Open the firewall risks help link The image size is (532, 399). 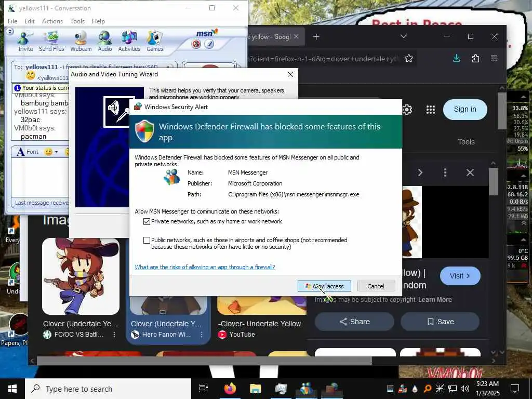205,267
